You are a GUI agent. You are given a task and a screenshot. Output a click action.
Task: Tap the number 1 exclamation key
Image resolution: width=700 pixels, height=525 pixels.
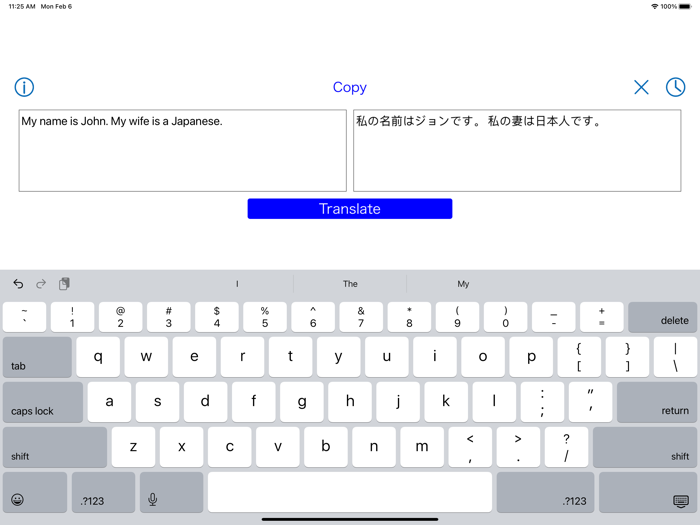(72, 317)
